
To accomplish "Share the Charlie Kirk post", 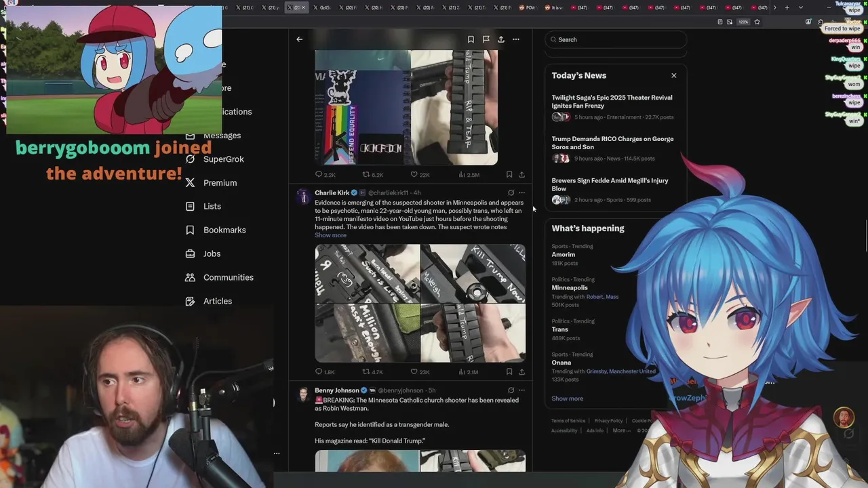I will [x=521, y=372].
